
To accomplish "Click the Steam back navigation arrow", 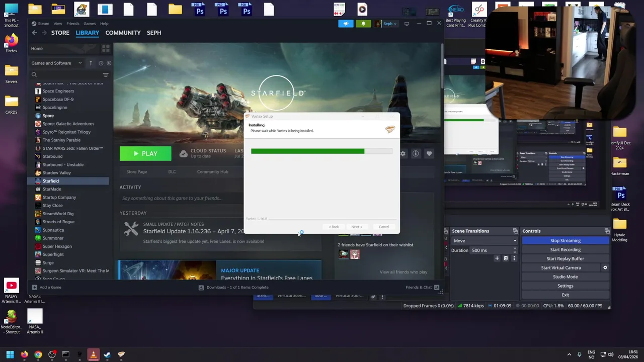I will [x=34, y=33].
